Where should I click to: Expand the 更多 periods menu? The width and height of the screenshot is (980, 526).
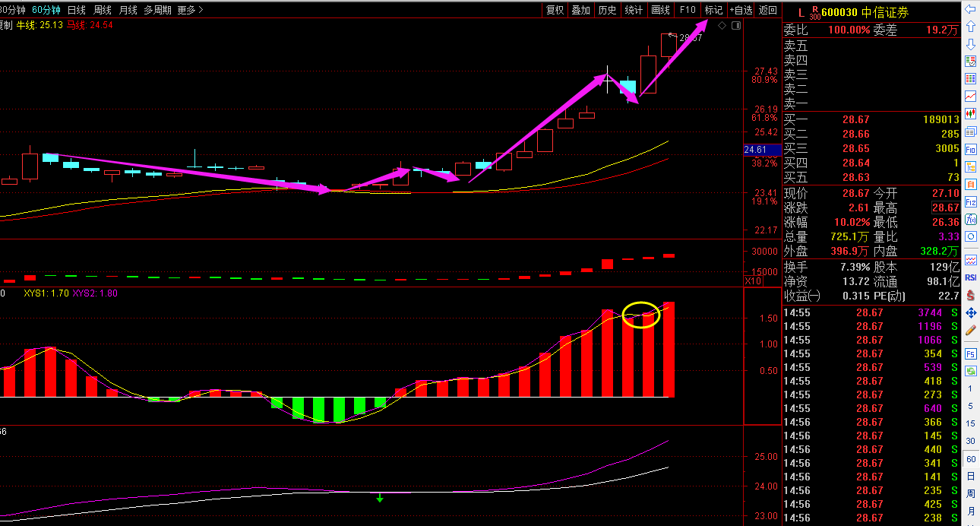tap(190, 10)
